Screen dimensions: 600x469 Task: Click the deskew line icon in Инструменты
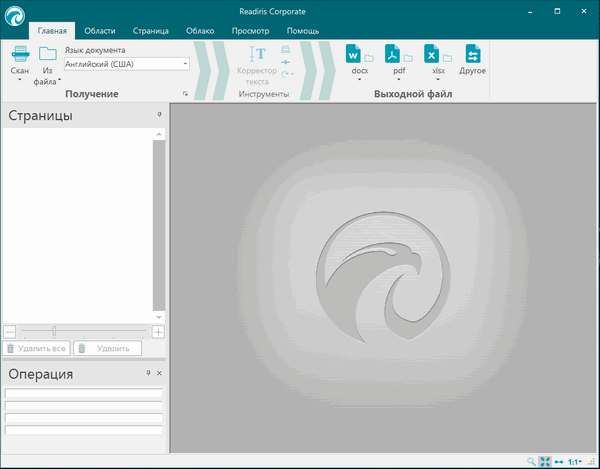coord(285,62)
